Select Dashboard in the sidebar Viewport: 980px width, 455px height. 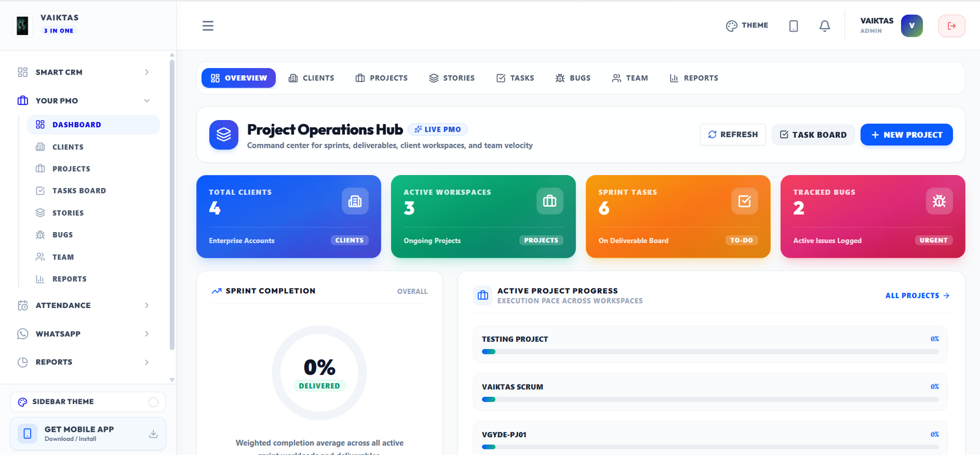coord(94,125)
